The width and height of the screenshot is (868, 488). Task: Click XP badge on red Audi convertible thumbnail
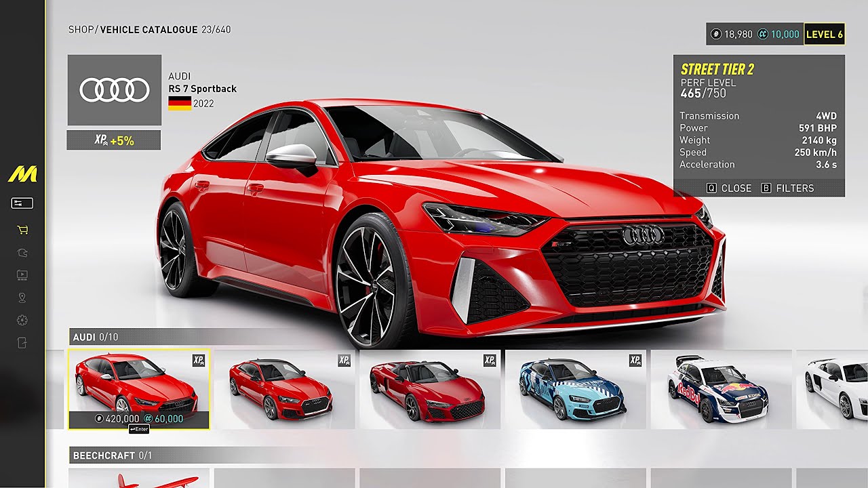[x=490, y=360]
